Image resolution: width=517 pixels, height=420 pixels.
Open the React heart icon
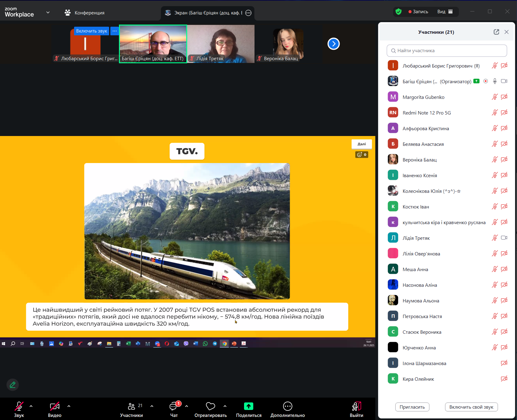tap(210, 406)
